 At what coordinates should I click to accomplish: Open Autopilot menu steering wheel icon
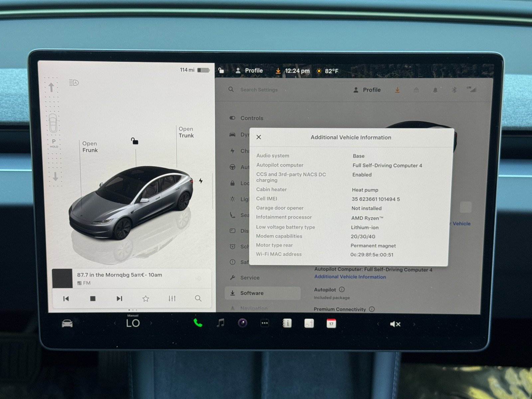(x=232, y=167)
